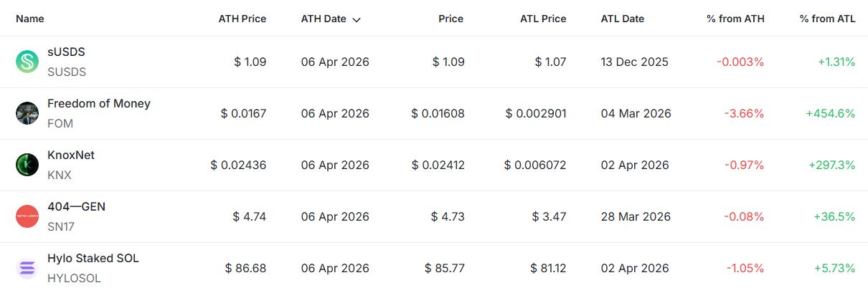Click the KnoxNet token logo
Screen dimensions: 868x293
tap(27, 165)
